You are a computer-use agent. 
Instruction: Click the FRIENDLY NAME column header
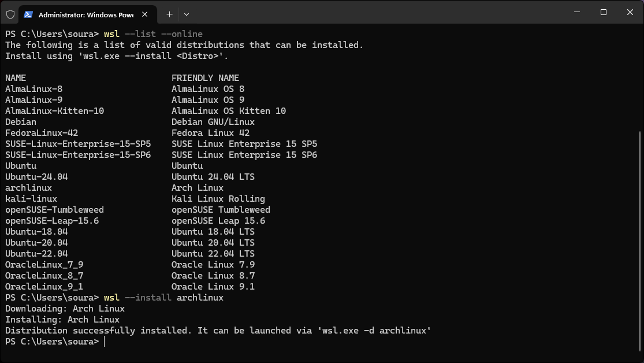click(x=205, y=77)
